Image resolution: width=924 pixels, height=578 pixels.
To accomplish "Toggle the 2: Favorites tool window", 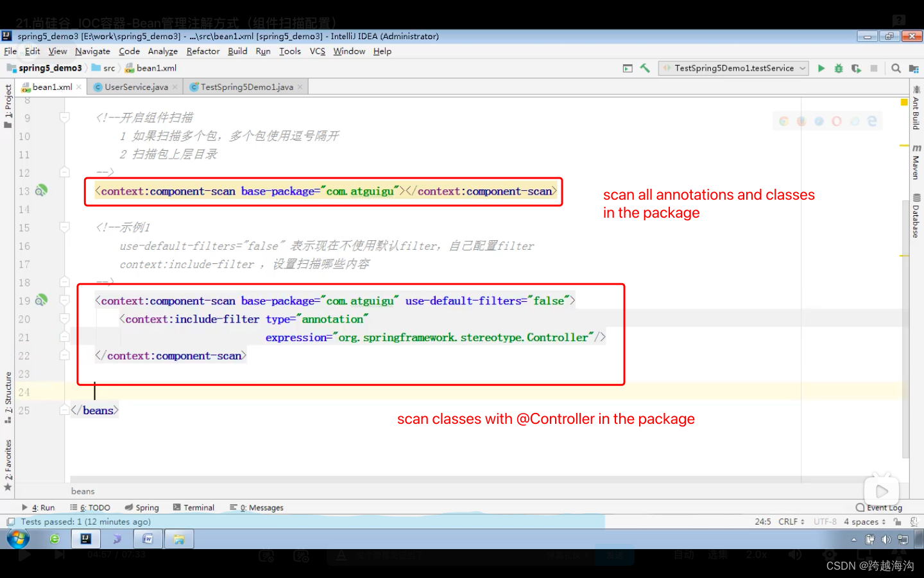I will [8, 465].
